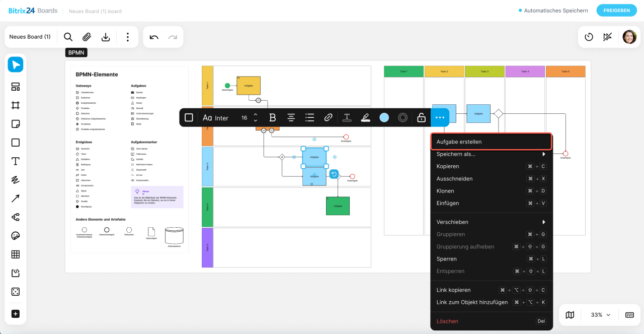Open the highlight color option
This screenshot has height=334, width=644.
(x=365, y=117)
